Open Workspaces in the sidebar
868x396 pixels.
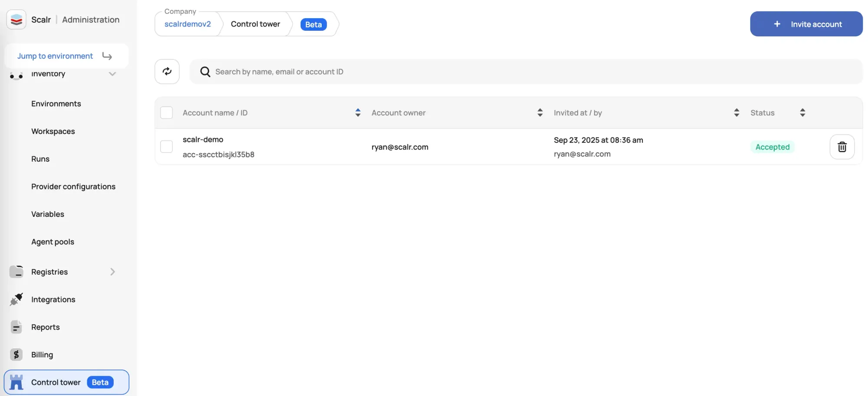pos(53,131)
